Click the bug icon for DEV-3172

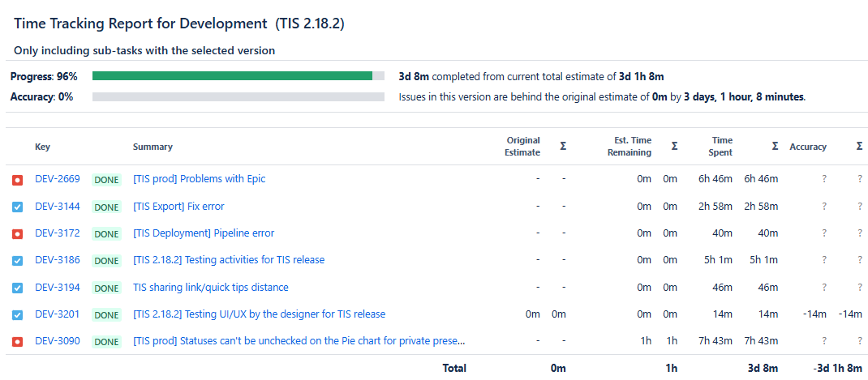(x=17, y=234)
